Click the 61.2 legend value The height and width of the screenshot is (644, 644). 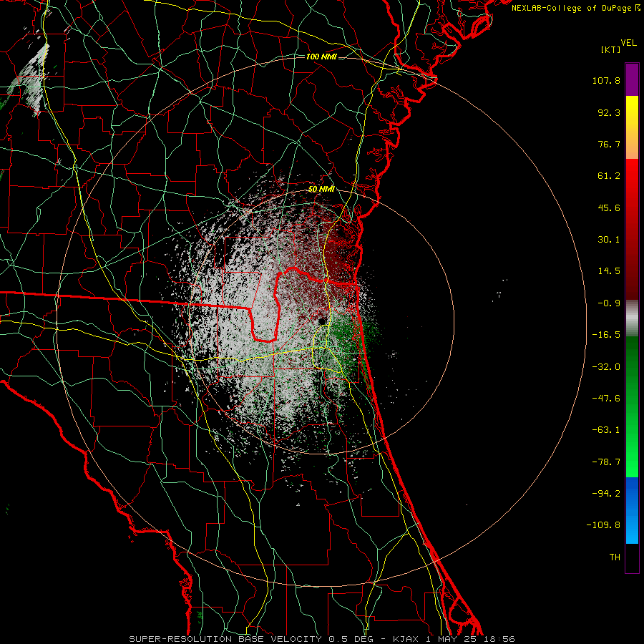tap(609, 176)
